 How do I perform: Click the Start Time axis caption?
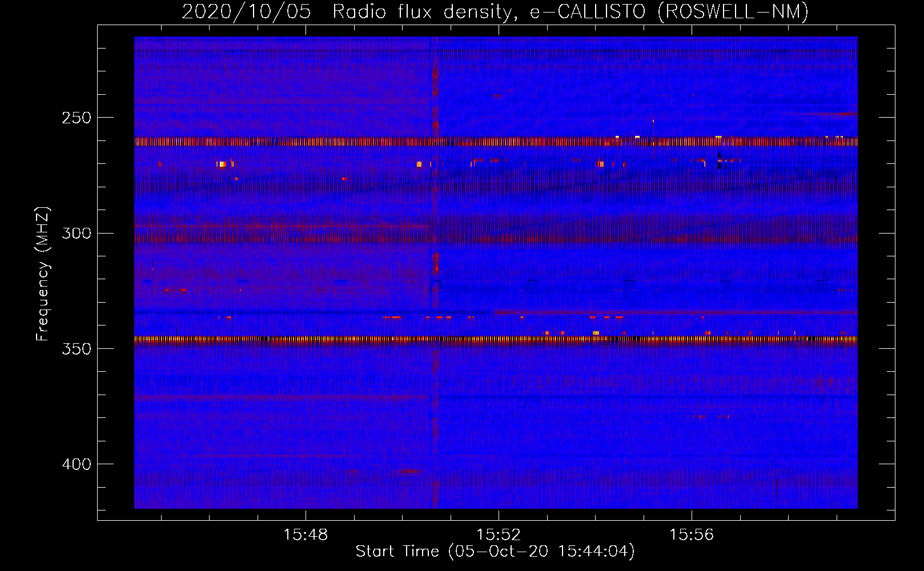point(495,552)
